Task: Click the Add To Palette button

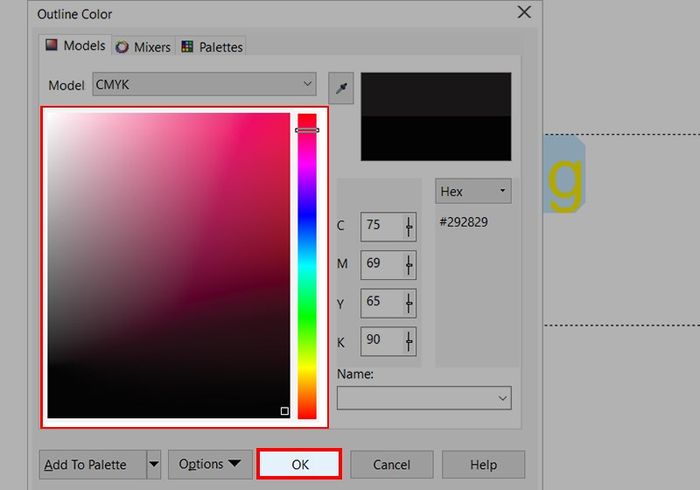Action: 92,465
